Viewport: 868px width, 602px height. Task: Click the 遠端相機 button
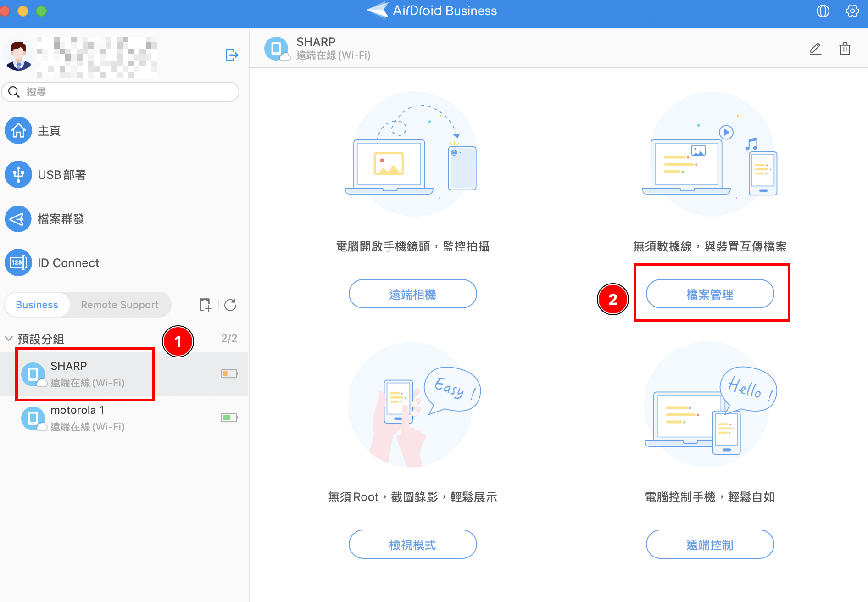click(x=412, y=294)
